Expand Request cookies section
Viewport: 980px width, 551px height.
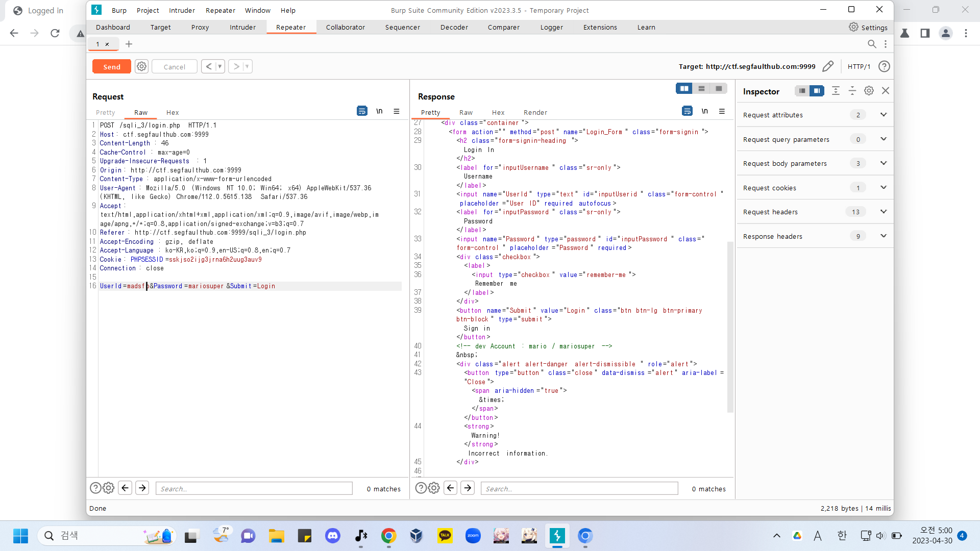(883, 188)
